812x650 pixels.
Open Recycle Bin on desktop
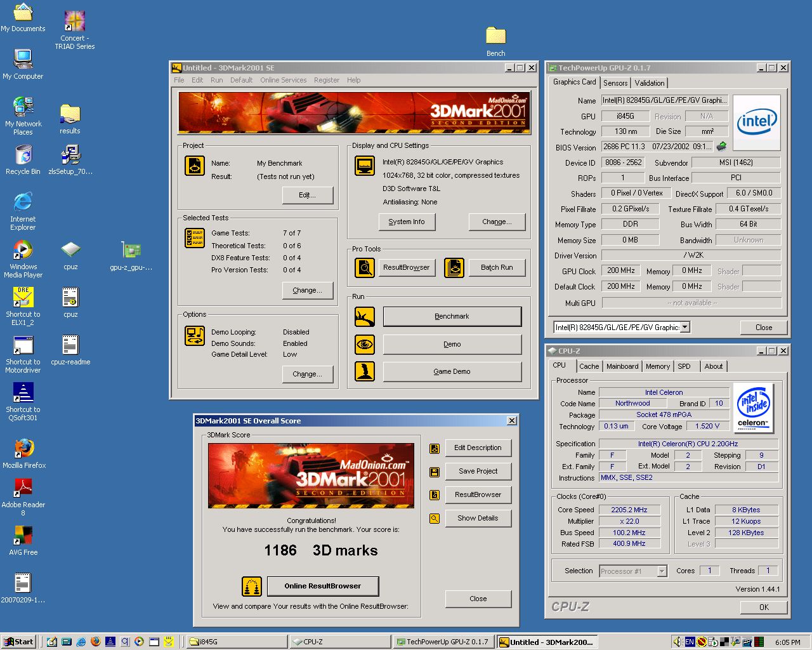(23, 154)
